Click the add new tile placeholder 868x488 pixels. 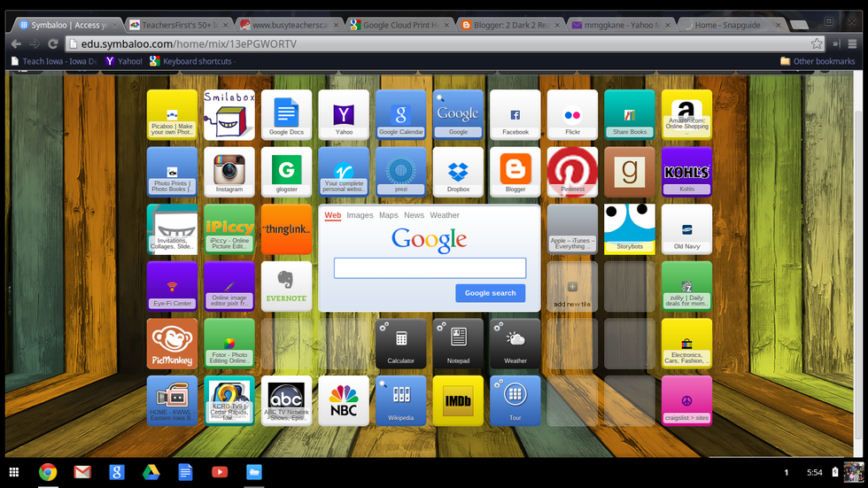(572, 286)
